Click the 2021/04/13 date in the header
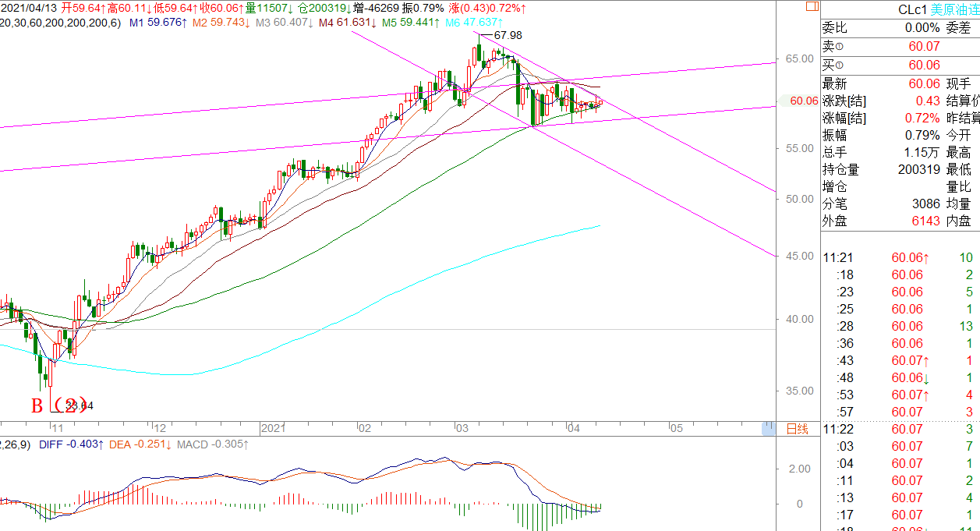Viewport: 980px width, 531px height. [x=29, y=8]
